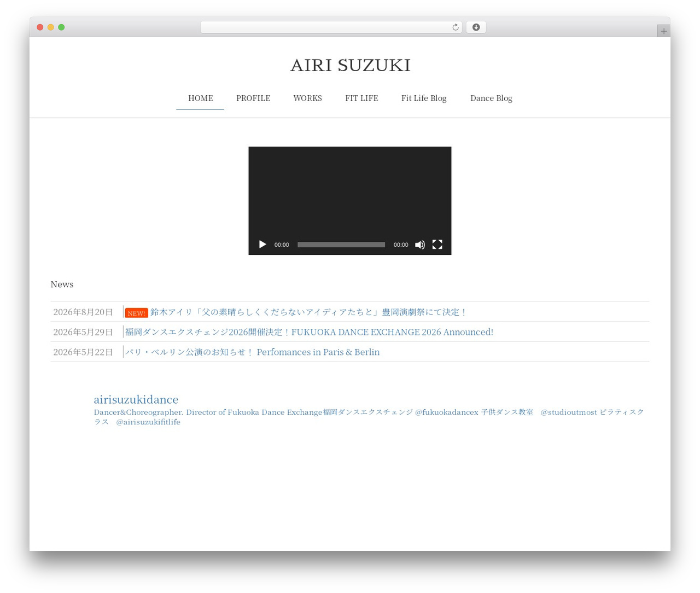Open the PROFILE page

(x=253, y=98)
